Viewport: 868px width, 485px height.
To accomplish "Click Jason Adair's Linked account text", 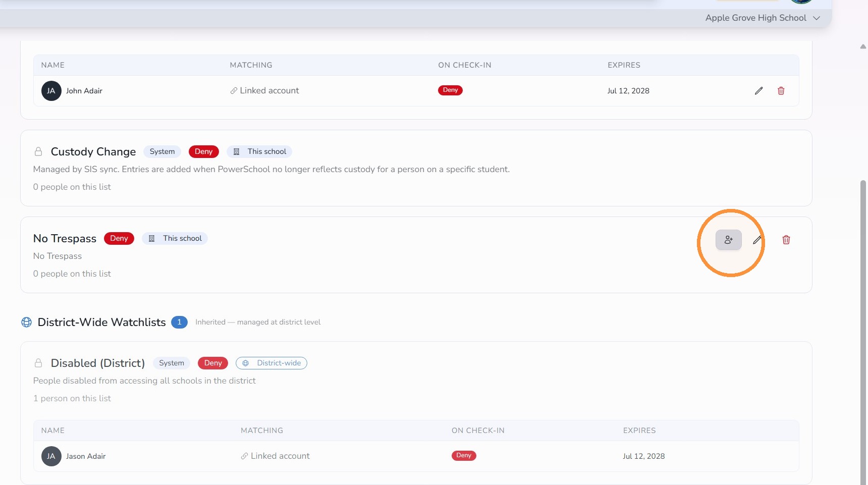I will [280, 456].
